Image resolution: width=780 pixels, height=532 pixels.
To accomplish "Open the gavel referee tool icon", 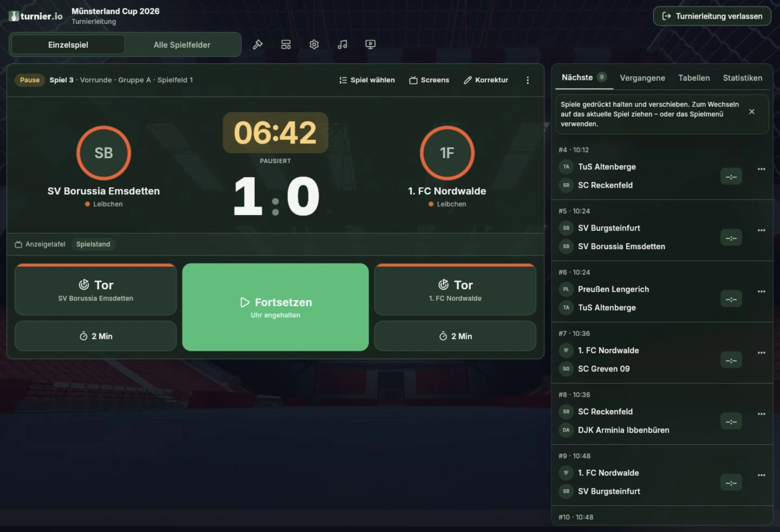I will click(258, 44).
